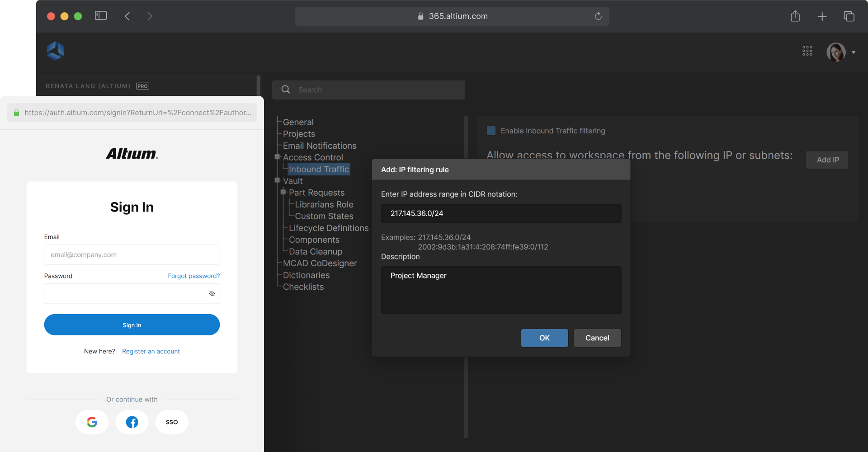The width and height of the screenshot is (868, 452).
Task: Show tab overview icon in Safari
Action: (849, 17)
